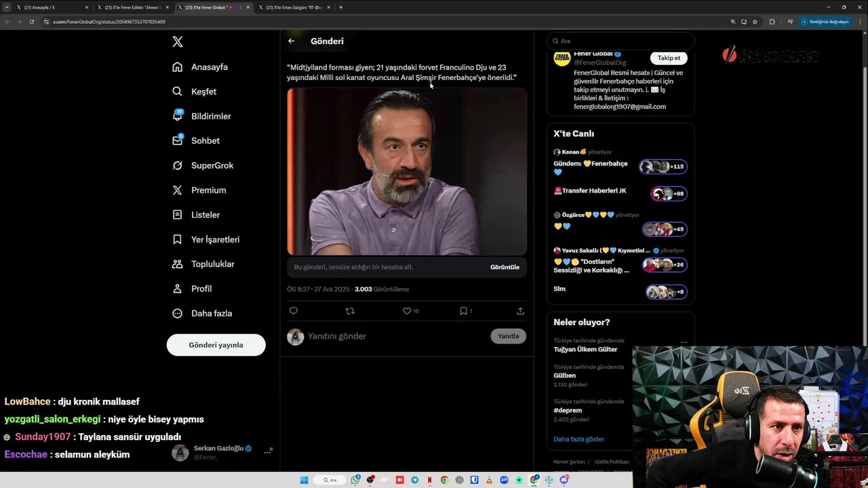Open trending topic Tuğyan Ülkem Gülter

tap(585, 350)
